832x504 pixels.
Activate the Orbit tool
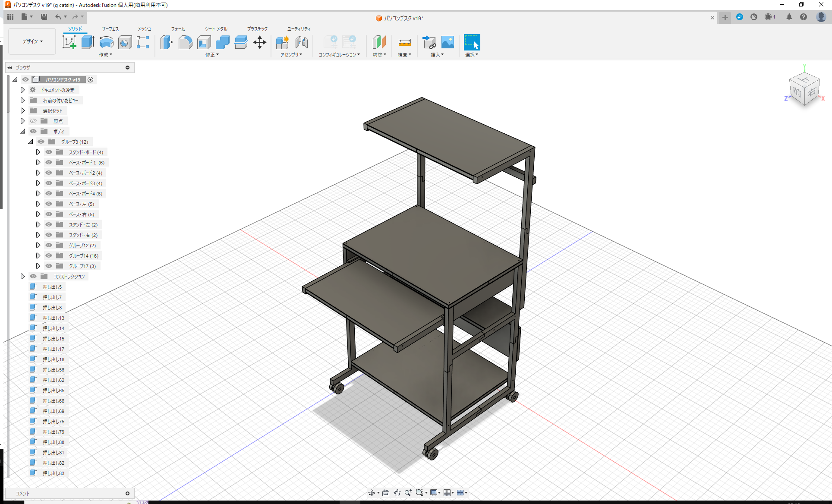coord(372,492)
